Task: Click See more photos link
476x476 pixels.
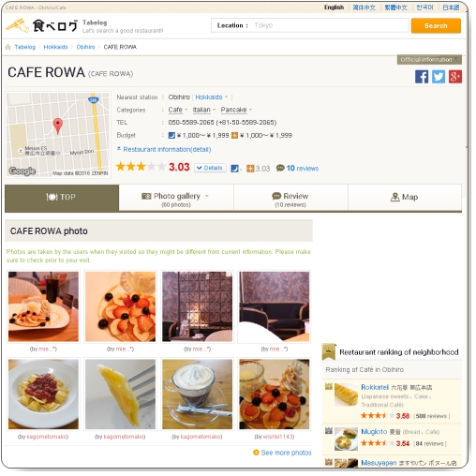Action: tap(282, 453)
